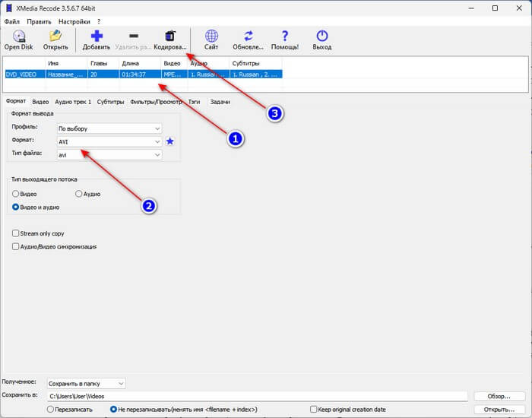Start encoding with the Кодирова... icon
The image size is (532, 418).
tap(169, 36)
